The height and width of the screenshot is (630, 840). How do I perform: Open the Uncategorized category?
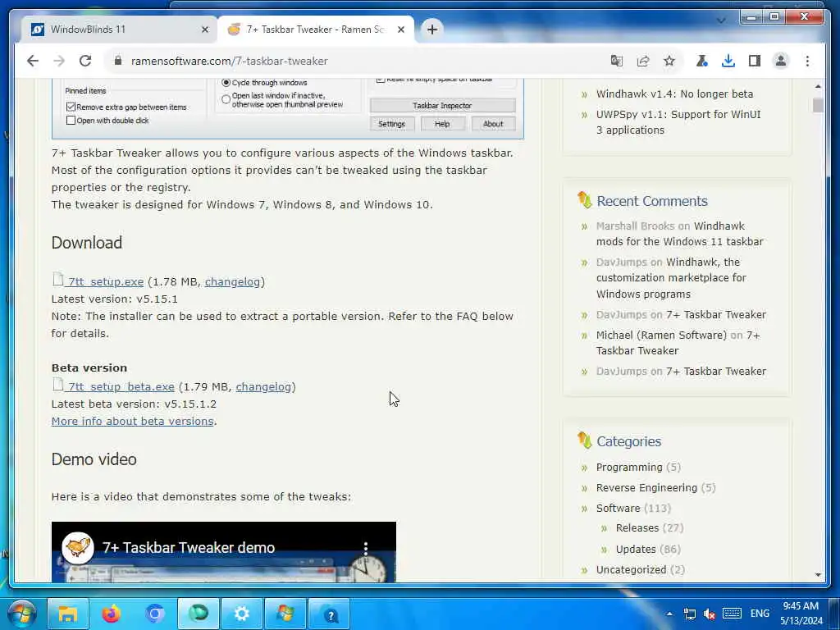(631, 569)
